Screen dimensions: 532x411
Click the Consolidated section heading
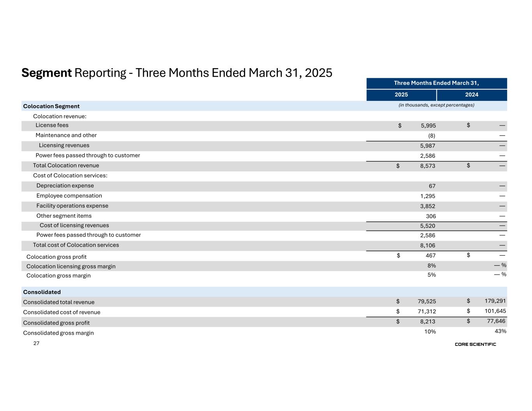pos(42,292)
